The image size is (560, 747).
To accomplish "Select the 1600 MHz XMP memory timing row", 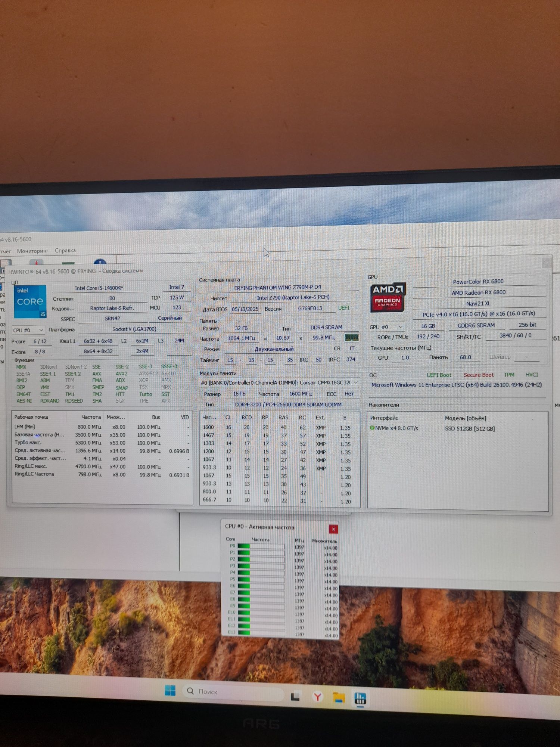I will tap(279, 428).
